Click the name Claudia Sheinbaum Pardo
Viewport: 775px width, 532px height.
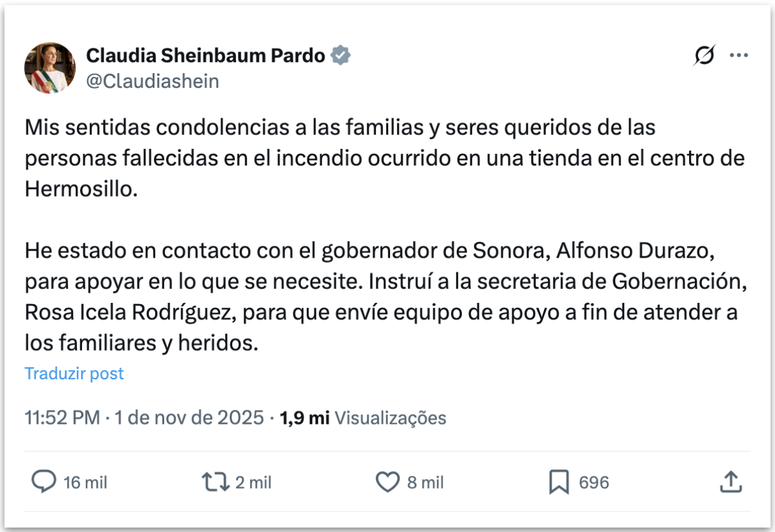[206, 56]
